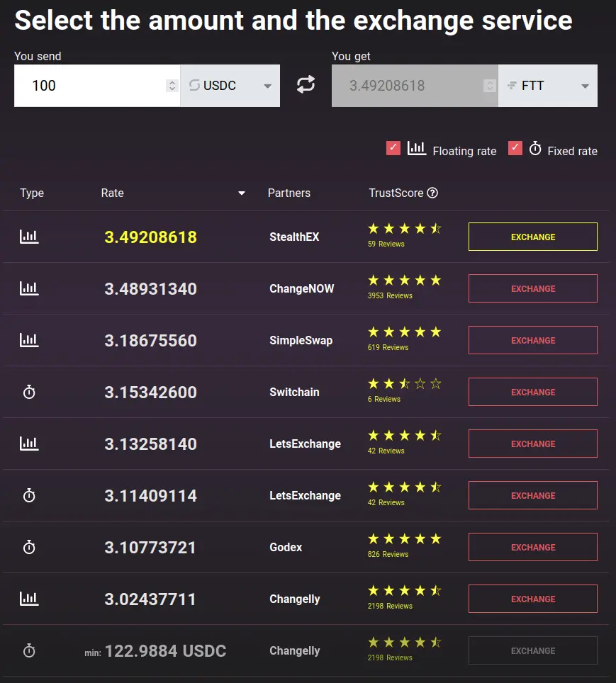Click the 826 Reviews link for Godex

388,555
